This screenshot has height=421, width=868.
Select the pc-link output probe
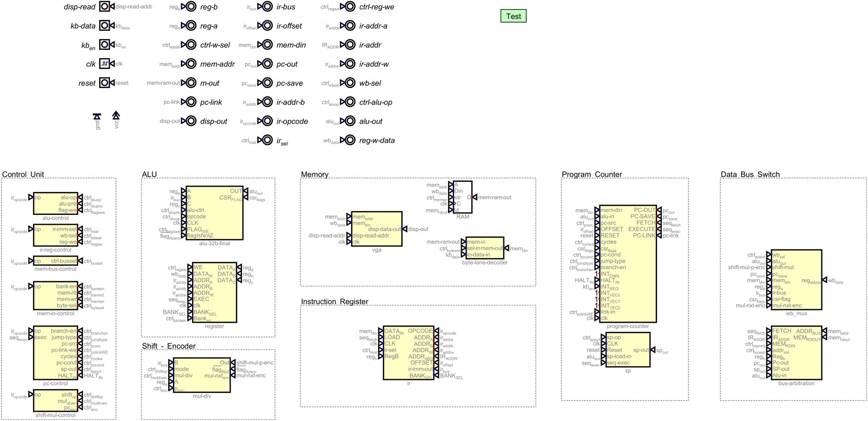point(191,102)
